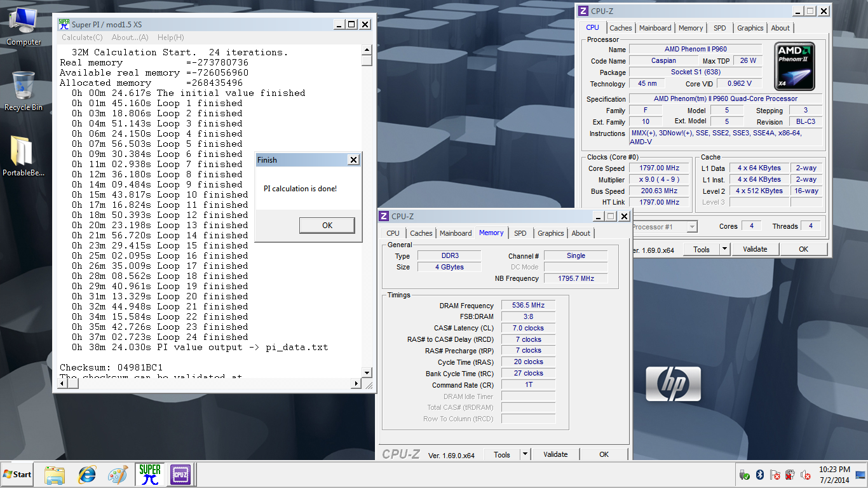Open the Computer desktop icon
The width and height of the screenshot is (868, 488).
(x=24, y=27)
